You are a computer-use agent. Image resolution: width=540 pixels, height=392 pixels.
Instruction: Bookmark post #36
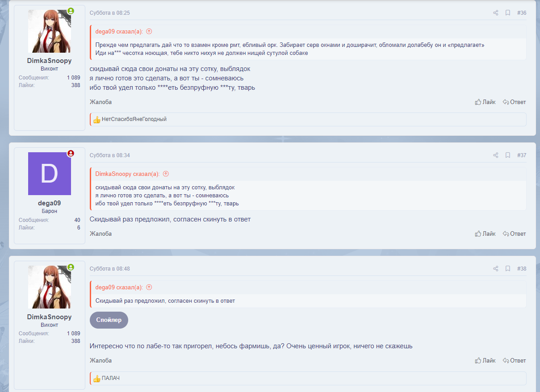pyautogui.click(x=508, y=13)
